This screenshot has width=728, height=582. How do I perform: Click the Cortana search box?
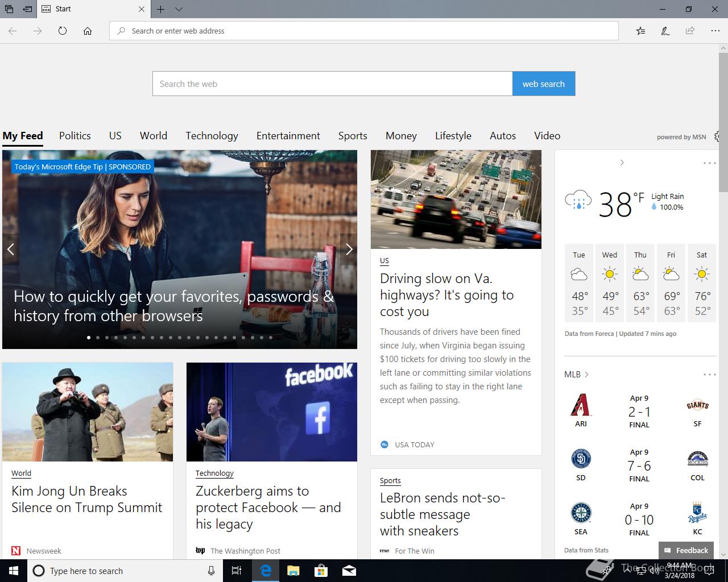[124, 571]
